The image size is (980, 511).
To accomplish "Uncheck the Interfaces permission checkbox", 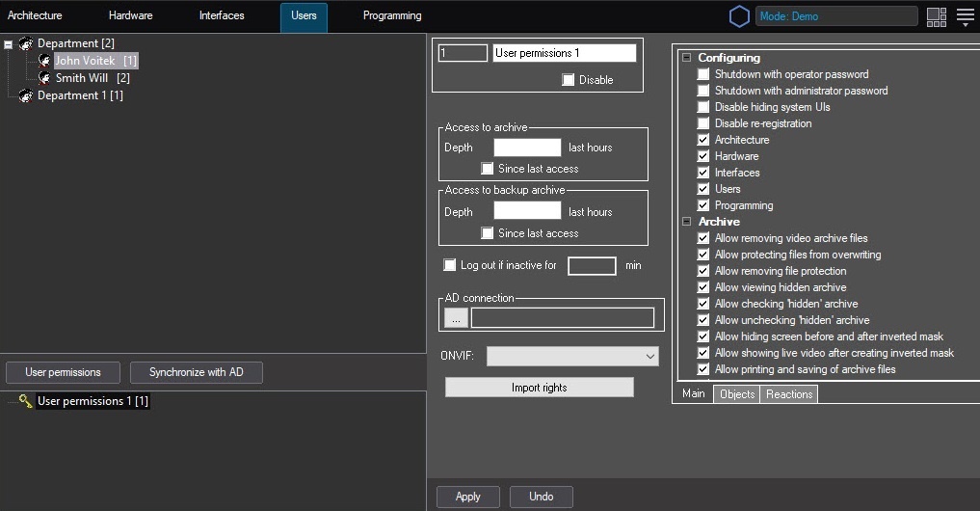I will click(703, 172).
